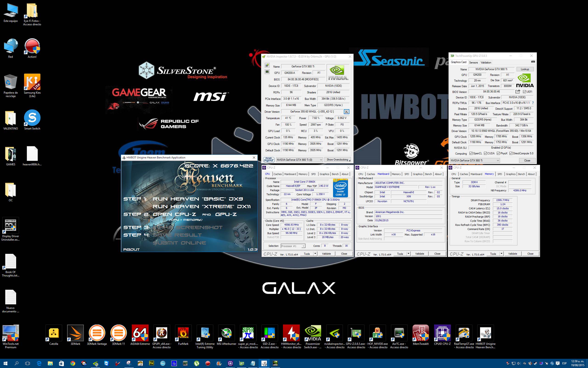Screen dimensions: 588x368
Task: Toggle the DirectCompute 5.0 checkbox
Action: [x=511, y=153]
